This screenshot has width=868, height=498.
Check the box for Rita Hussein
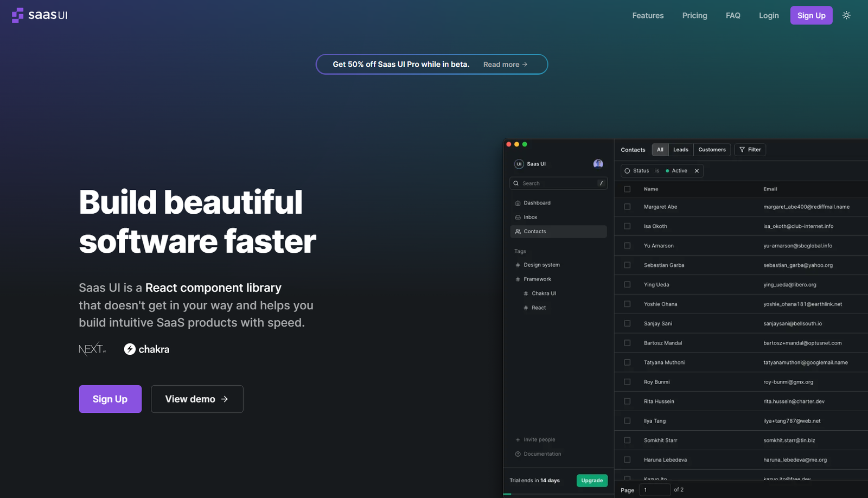point(627,401)
